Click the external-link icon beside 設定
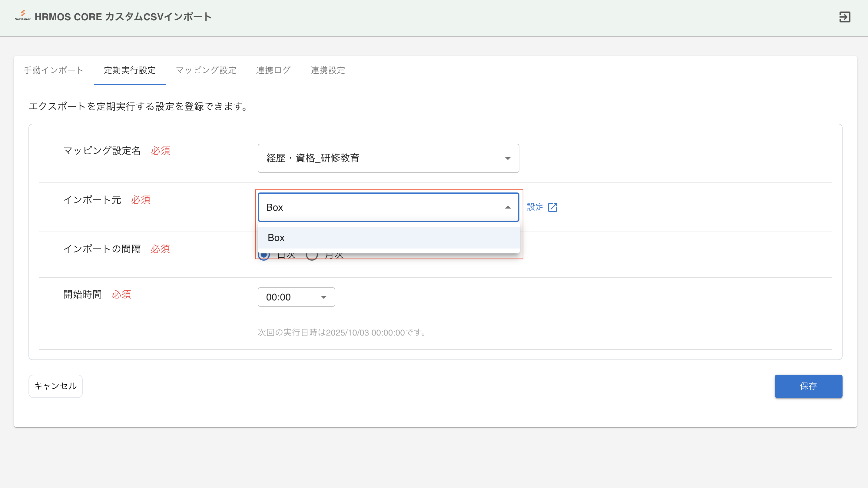This screenshot has height=488, width=868. tap(553, 207)
